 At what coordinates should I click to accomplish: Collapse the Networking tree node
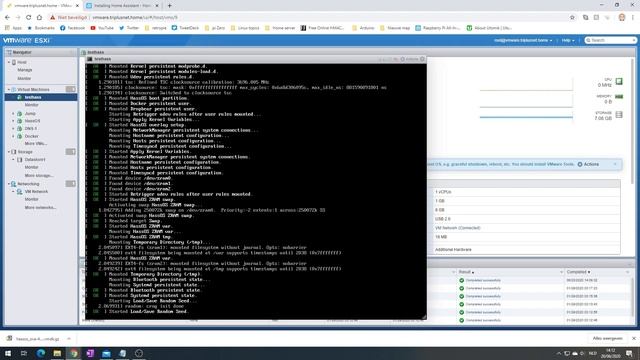coord(9,184)
